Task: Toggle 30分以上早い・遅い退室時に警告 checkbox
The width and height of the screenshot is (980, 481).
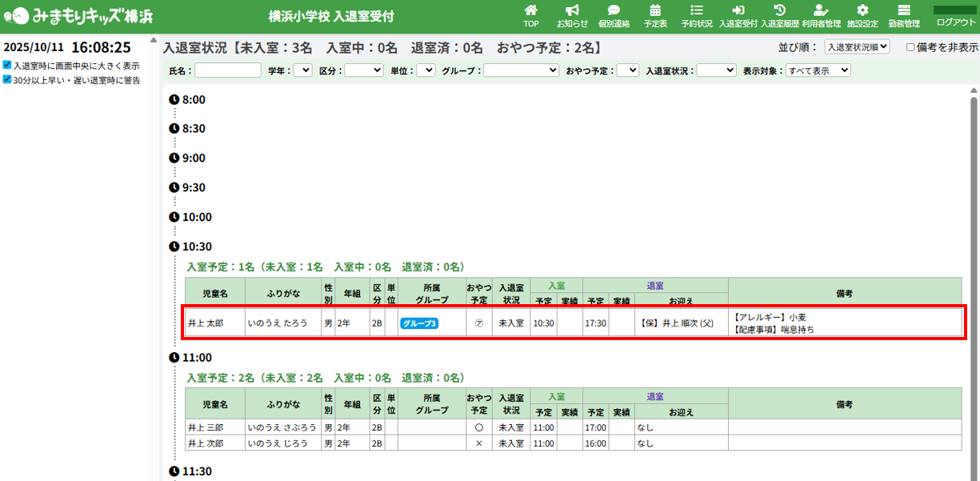Action: coord(7,79)
